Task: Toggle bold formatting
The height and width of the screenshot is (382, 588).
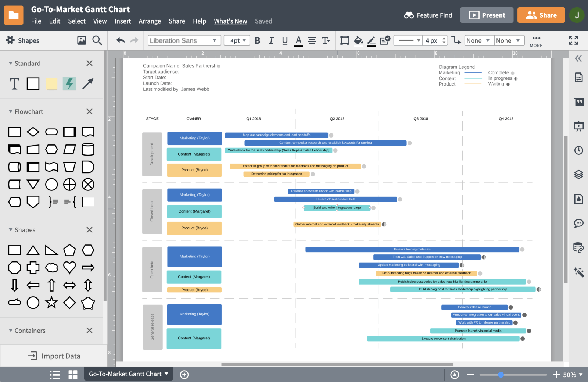Action: pos(257,40)
